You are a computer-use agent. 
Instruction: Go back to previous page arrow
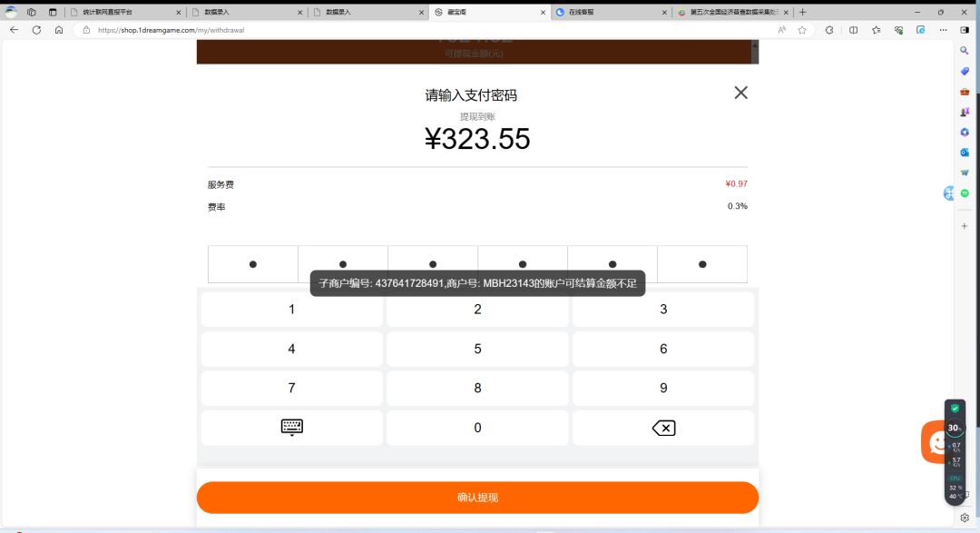[x=14, y=30]
